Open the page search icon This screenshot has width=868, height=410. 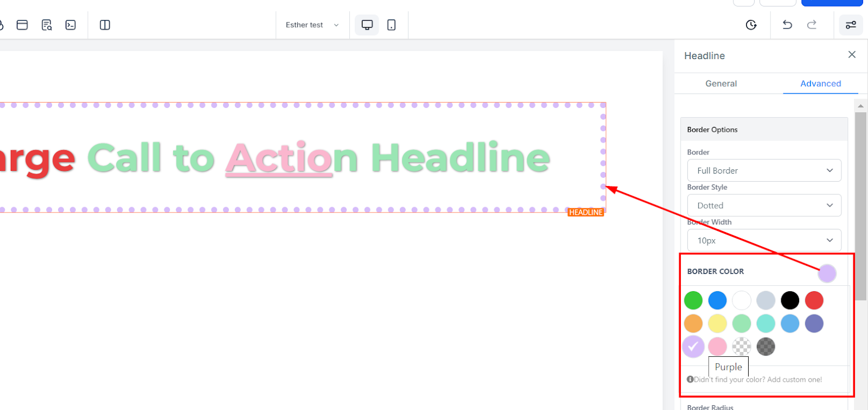coord(47,25)
